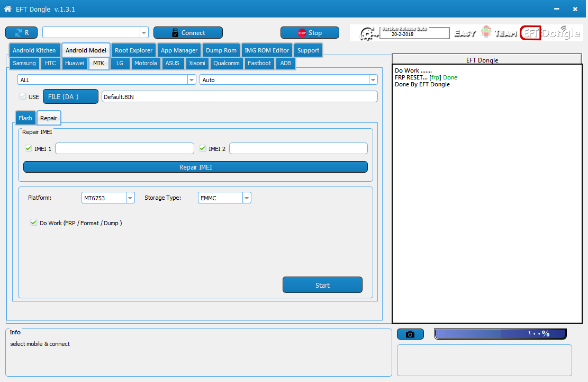Screen dimensions: 588x382
Task: Click the Start button
Action: [x=322, y=285]
